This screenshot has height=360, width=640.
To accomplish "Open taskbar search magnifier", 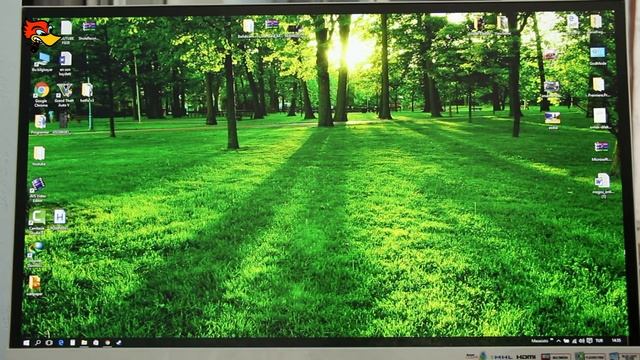I will click(x=38, y=343).
